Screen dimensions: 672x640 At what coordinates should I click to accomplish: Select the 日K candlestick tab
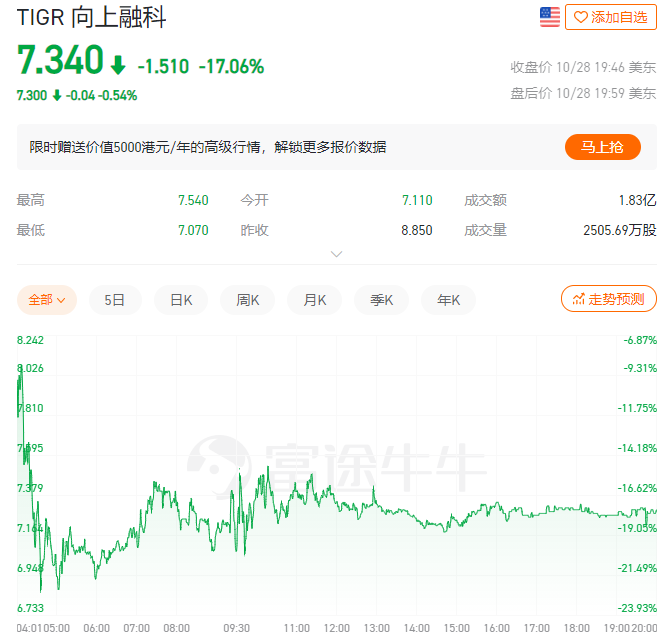[x=181, y=299]
